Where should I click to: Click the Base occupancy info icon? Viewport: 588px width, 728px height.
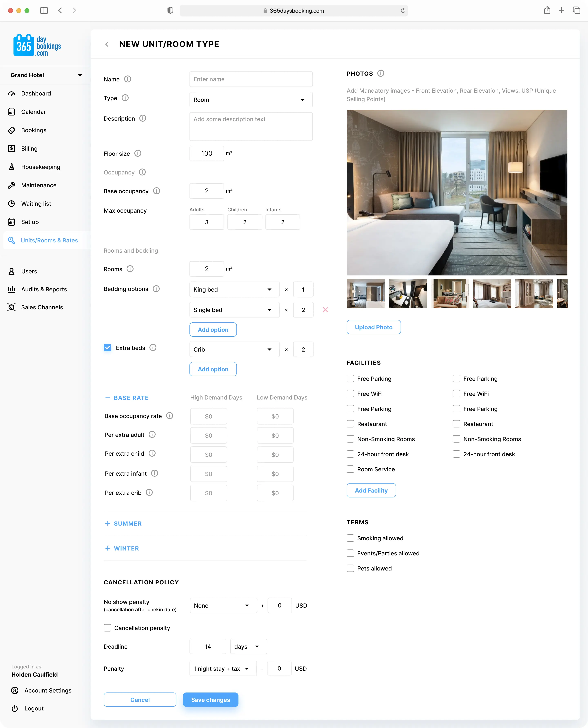[x=156, y=191]
